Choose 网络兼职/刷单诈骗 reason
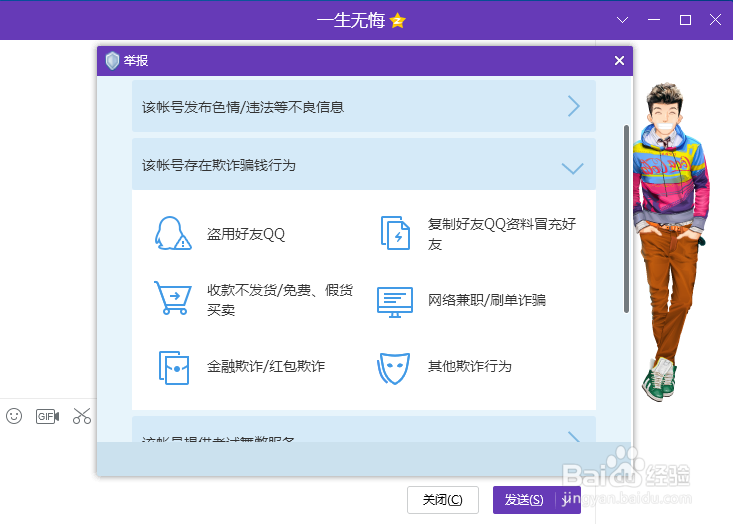The height and width of the screenshot is (524, 733). pyautogui.click(x=487, y=300)
